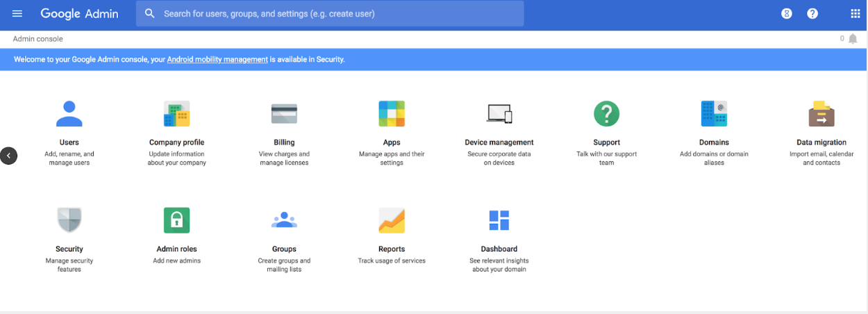868x314 pixels.
Task: Click 'Manage security features' text
Action: [69, 265]
